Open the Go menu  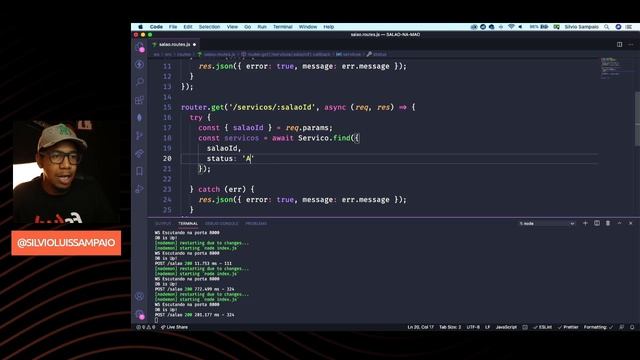coord(247,27)
